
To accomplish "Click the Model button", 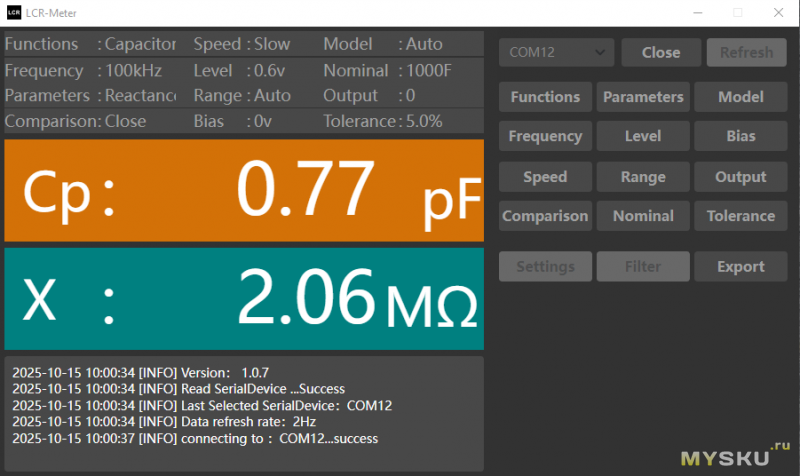I will point(741,97).
